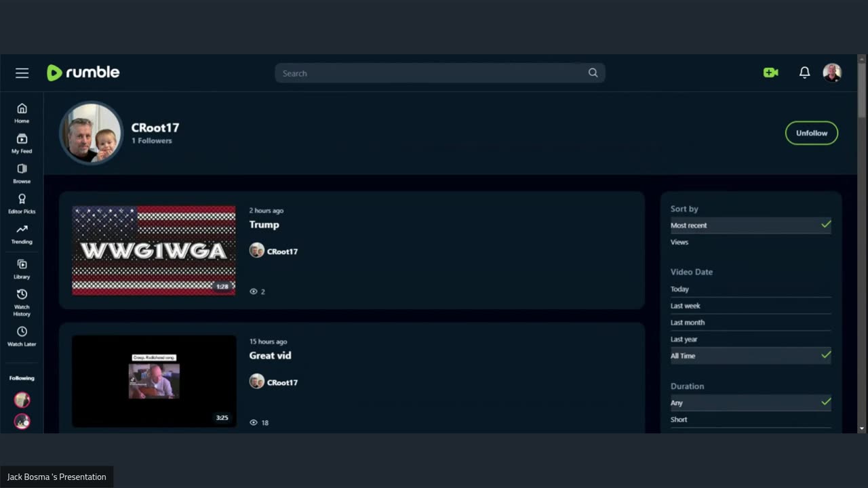Open My Feed in sidebar
868x488 pixels.
(x=22, y=144)
